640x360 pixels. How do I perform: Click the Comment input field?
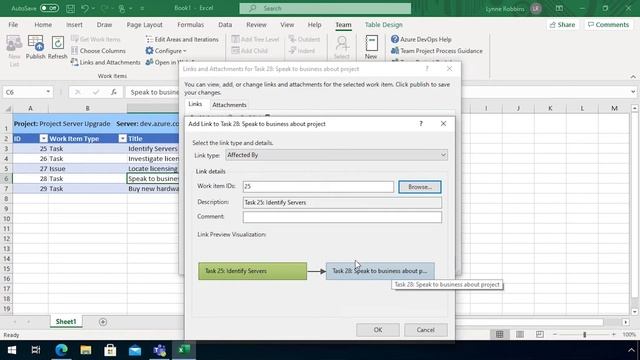[342, 217]
